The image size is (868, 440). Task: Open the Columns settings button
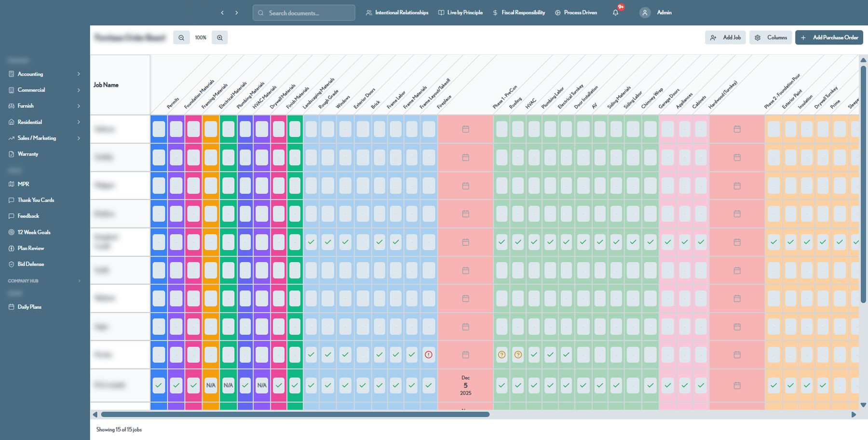pyautogui.click(x=771, y=38)
